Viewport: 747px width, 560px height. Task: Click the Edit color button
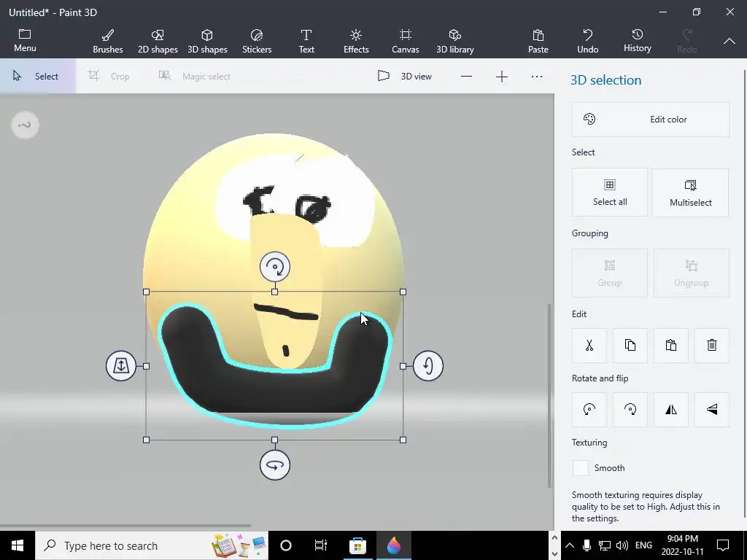point(650,120)
